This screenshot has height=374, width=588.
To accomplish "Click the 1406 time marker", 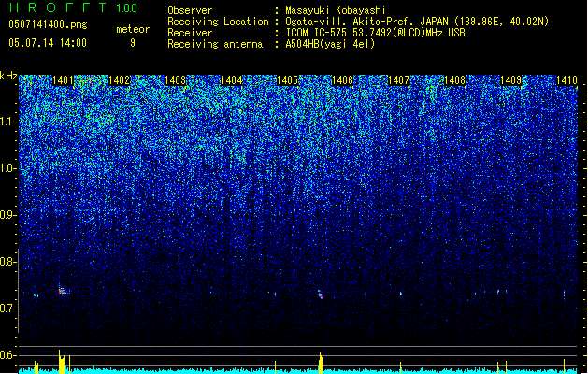I will 343,80.
